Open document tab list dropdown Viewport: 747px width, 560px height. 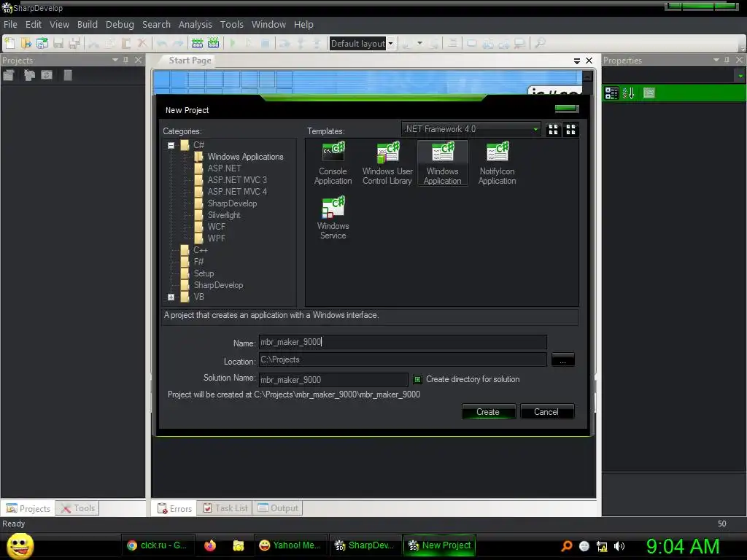click(577, 61)
